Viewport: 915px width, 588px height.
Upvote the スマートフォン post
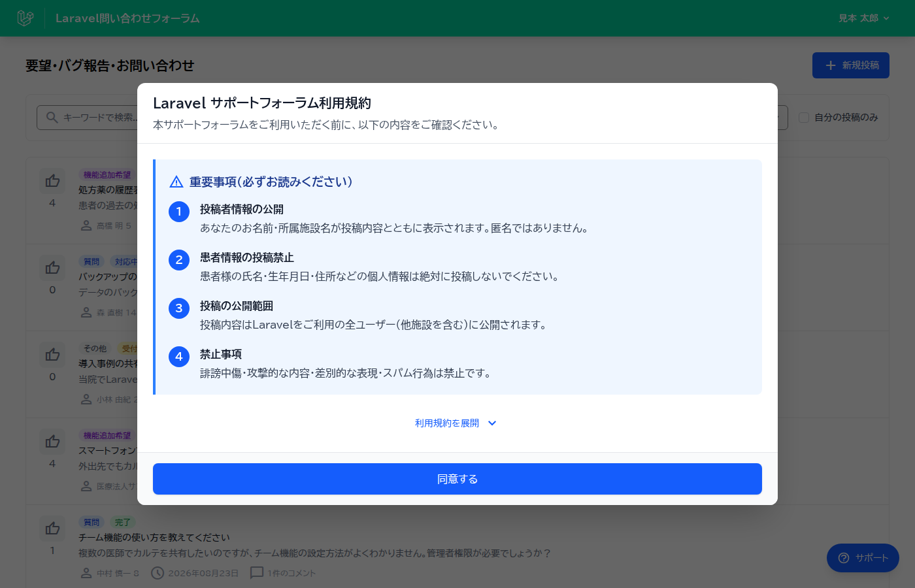[52, 442]
